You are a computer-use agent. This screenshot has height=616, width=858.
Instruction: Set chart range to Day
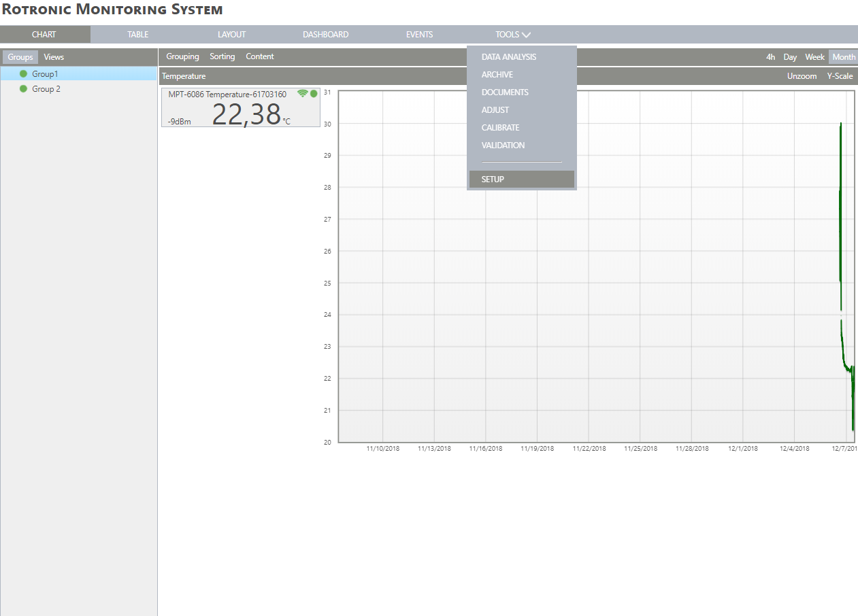click(x=790, y=57)
